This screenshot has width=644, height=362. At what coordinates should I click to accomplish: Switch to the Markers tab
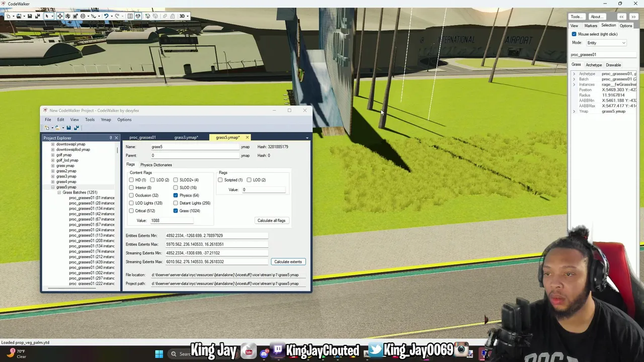(x=591, y=26)
